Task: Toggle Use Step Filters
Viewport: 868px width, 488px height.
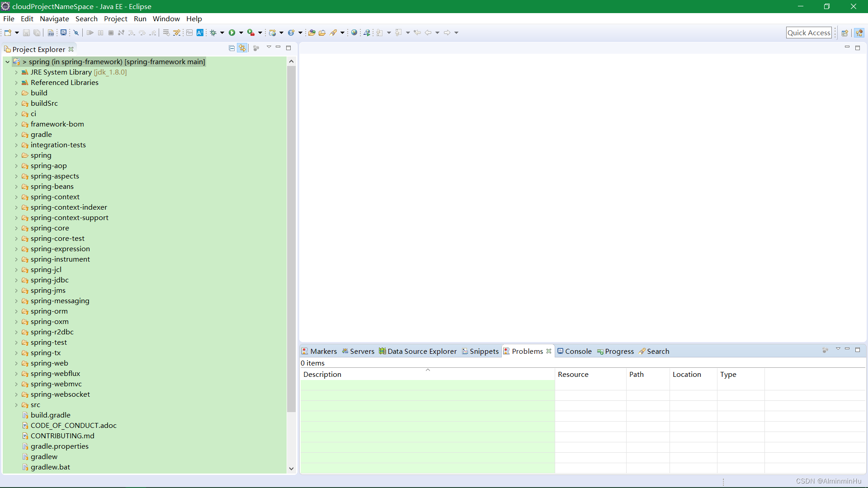Action: click(x=177, y=33)
